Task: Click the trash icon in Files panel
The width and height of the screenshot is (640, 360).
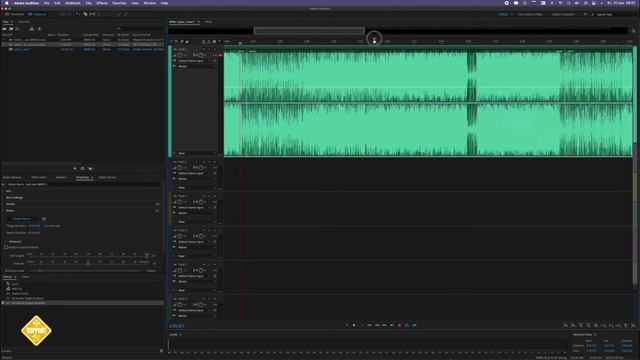Action: pos(39,29)
